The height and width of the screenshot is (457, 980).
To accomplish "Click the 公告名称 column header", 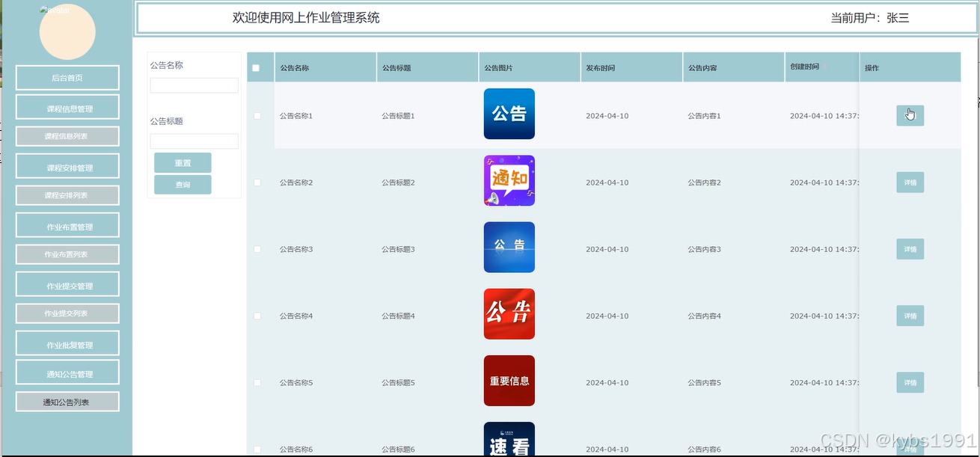I will pyautogui.click(x=325, y=67).
